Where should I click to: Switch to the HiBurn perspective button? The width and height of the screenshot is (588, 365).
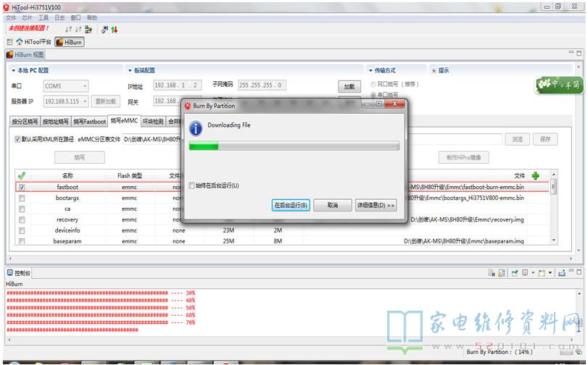[x=70, y=42]
